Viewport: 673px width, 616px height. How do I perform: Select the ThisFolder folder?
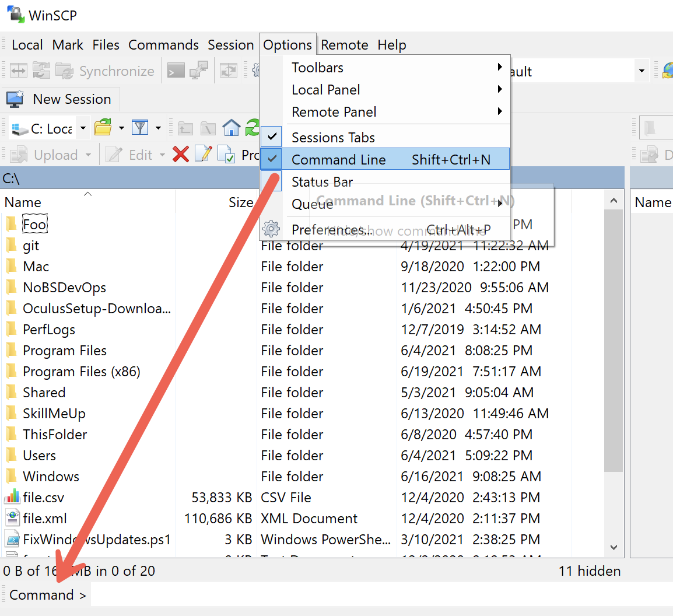55,435
